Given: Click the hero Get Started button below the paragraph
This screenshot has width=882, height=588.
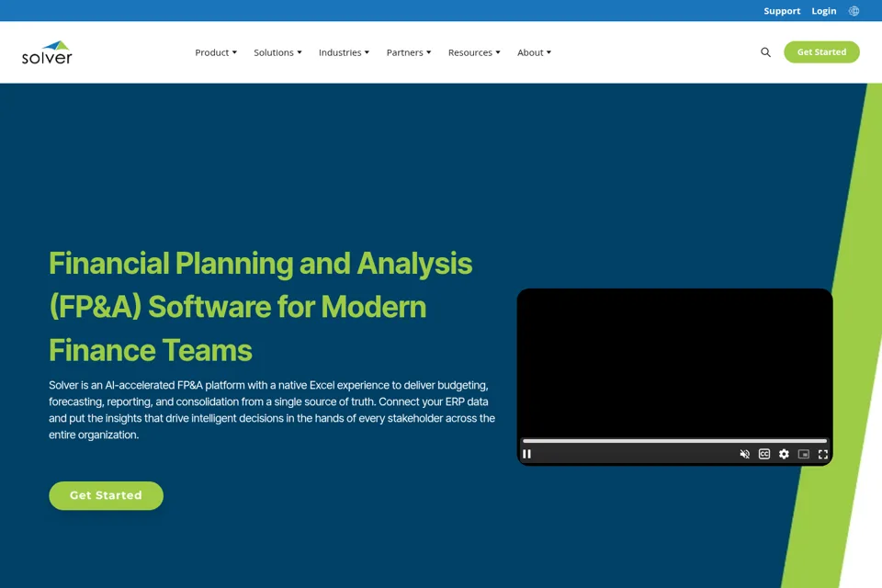Looking at the screenshot, I should pos(106,496).
